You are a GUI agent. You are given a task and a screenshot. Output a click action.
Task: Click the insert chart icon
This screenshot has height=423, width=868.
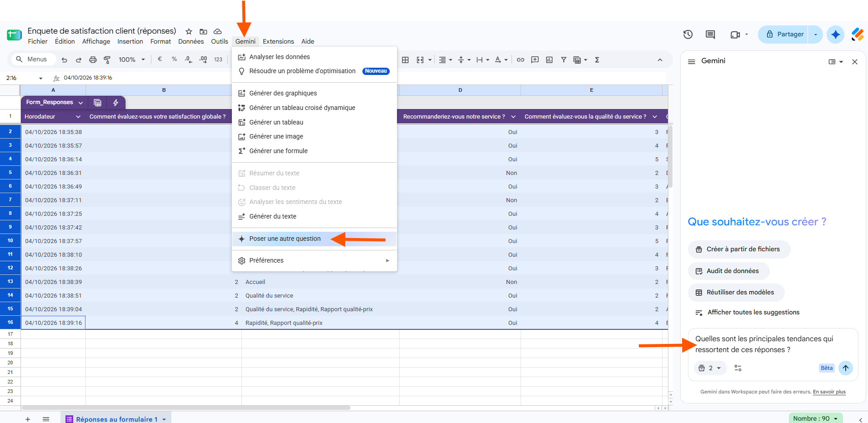pos(549,60)
